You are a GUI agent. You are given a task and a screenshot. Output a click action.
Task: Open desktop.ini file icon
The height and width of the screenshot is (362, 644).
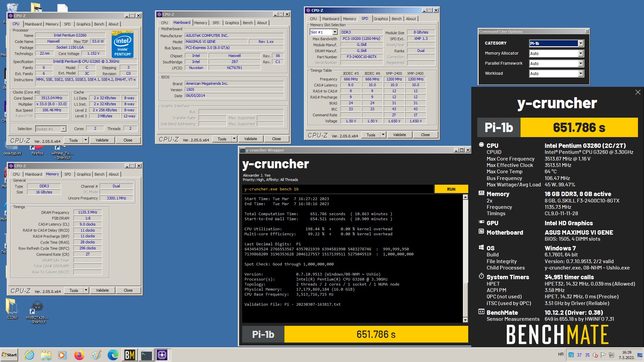click(12, 150)
